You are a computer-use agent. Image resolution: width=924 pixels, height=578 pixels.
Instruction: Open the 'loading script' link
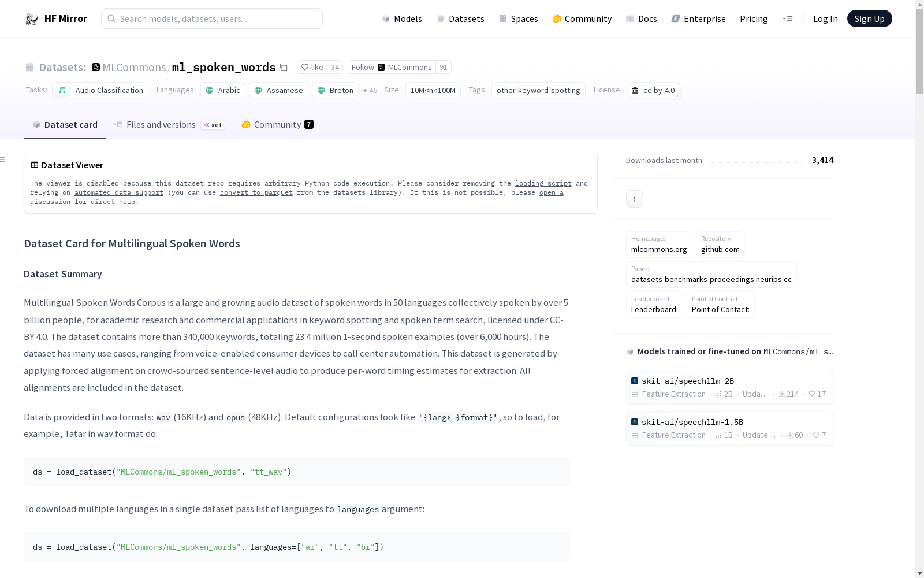tap(543, 183)
